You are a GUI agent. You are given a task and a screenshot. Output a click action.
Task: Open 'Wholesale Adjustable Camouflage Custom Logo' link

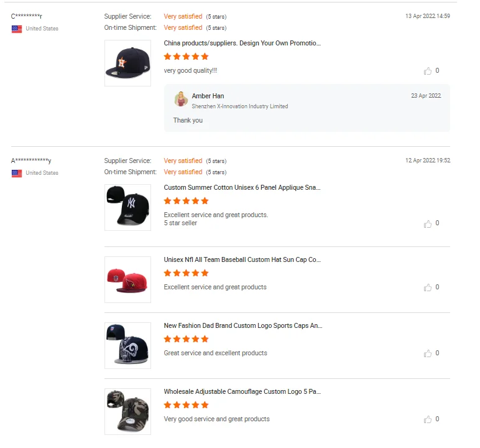click(x=242, y=391)
